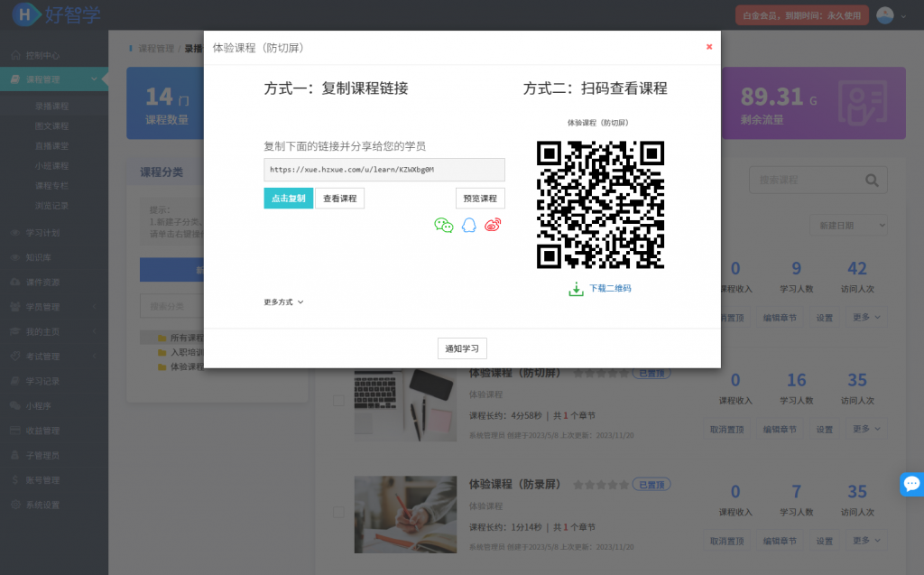Open 考试管理 in the sidebar

click(54, 357)
